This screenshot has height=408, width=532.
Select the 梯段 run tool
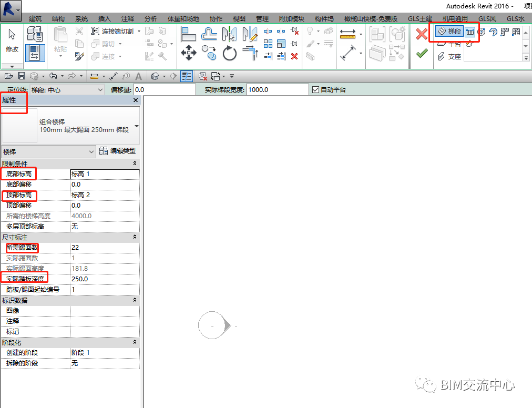449,32
